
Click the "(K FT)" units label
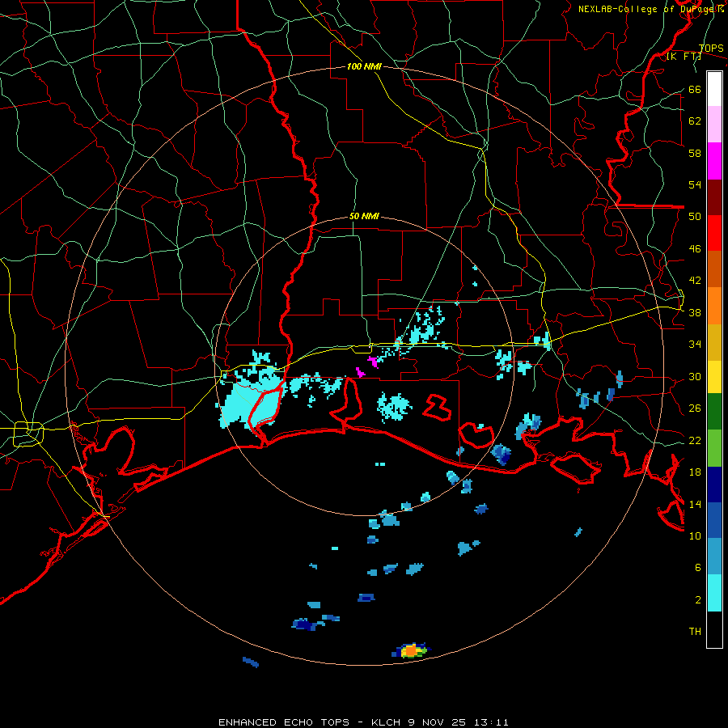tap(684, 57)
